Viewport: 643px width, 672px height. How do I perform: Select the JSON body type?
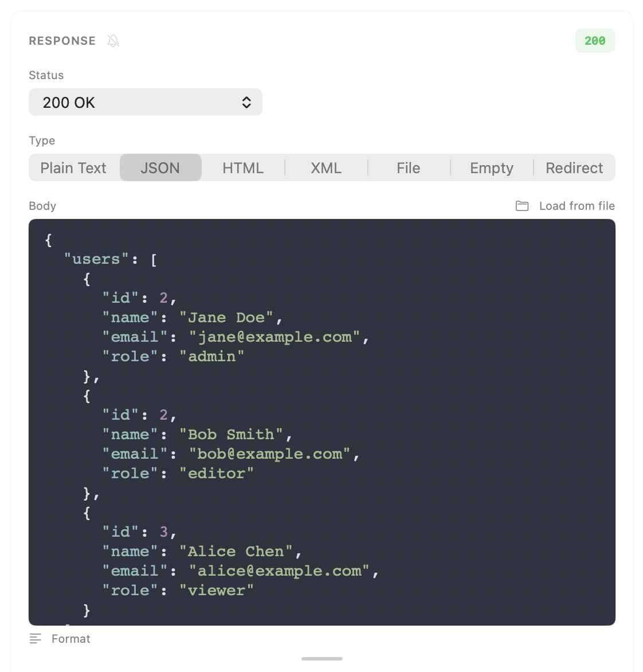click(x=160, y=167)
